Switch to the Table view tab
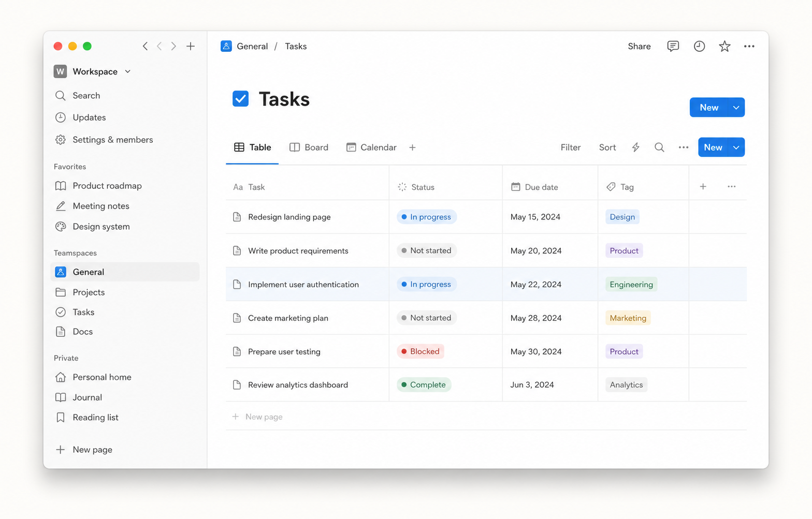 [252, 147]
